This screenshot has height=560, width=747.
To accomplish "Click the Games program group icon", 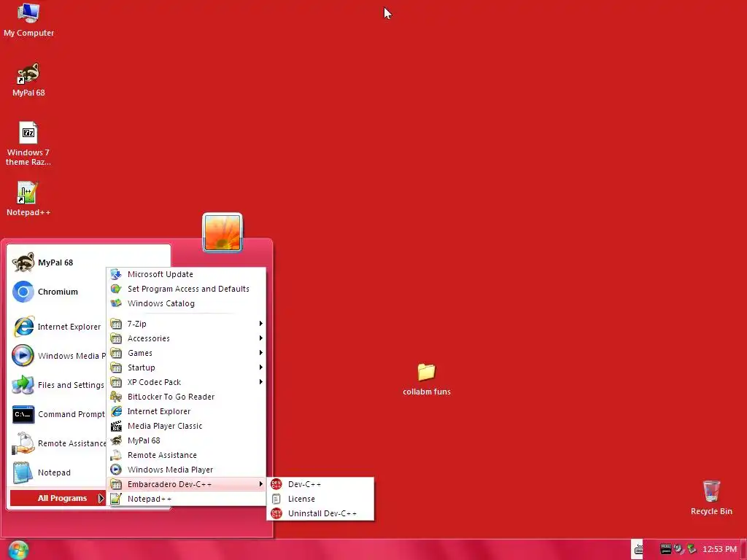I will click(x=116, y=353).
